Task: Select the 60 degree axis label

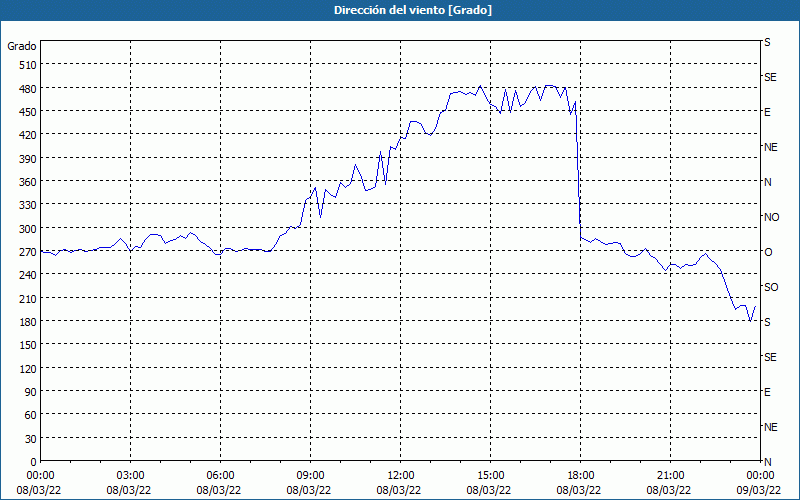Action: (x=31, y=415)
